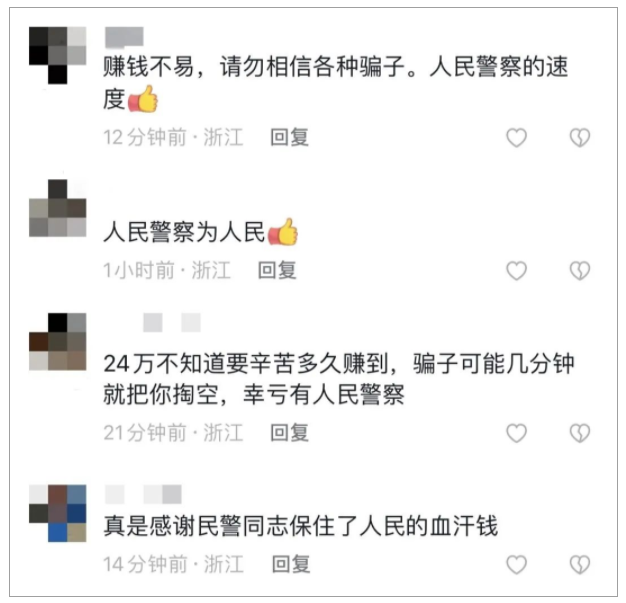Reply to the comment posted 12分钟前

click(x=289, y=137)
